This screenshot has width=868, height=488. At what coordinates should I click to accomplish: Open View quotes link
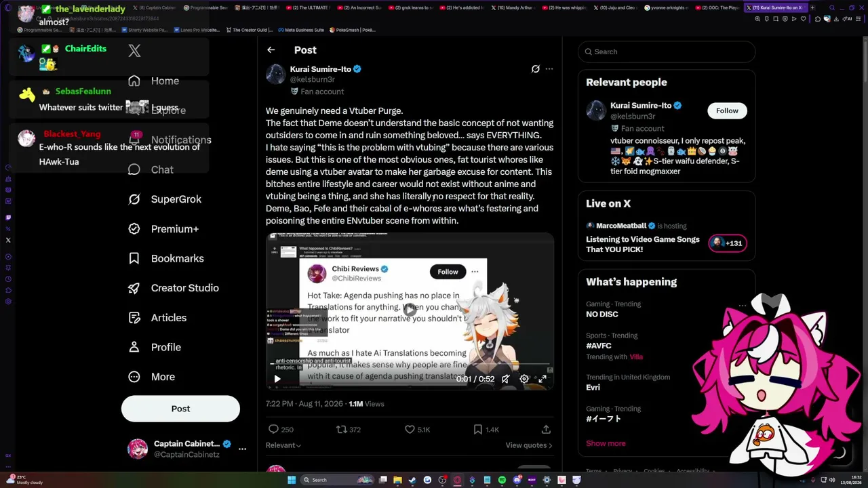pos(529,445)
